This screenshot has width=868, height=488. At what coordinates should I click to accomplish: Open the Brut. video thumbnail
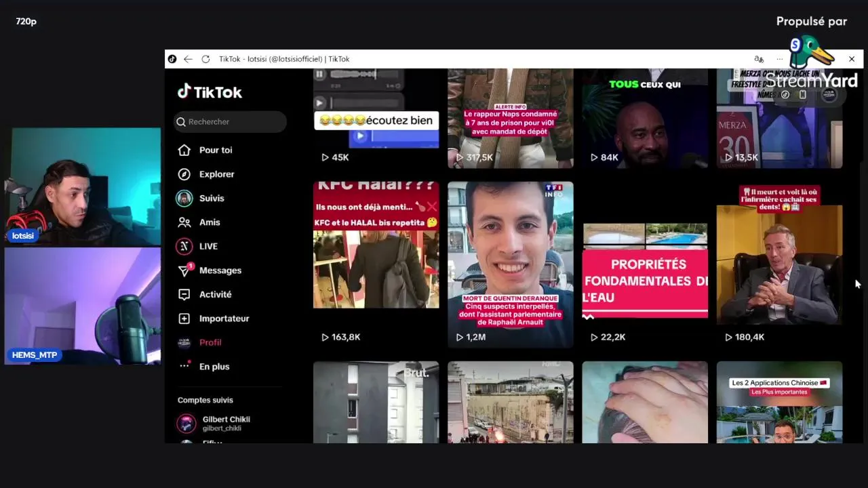pos(376,402)
